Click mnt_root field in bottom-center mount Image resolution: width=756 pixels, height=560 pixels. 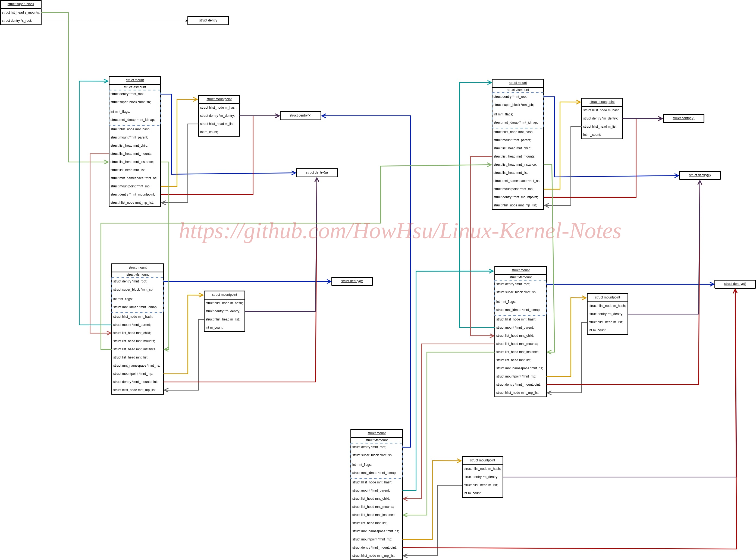pyautogui.click(x=376, y=447)
